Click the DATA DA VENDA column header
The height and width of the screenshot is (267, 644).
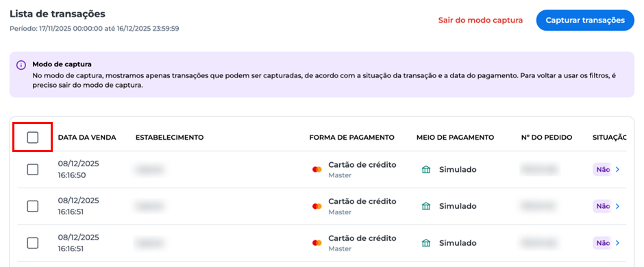(x=87, y=138)
